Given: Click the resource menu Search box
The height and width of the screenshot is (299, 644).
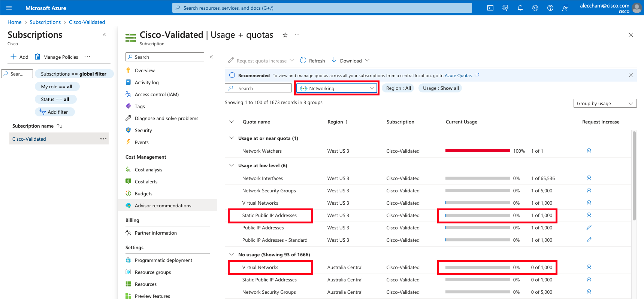Looking at the screenshot, I should click(165, 57).
